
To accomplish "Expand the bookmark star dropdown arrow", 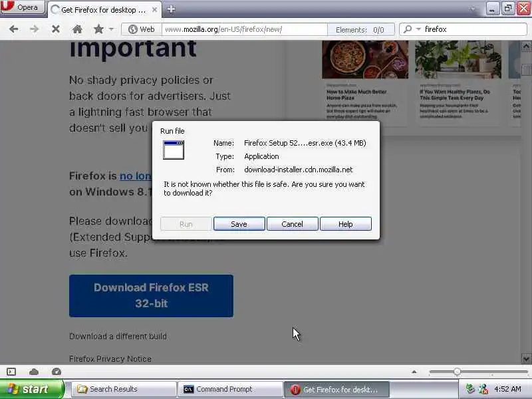I will 111,29.
